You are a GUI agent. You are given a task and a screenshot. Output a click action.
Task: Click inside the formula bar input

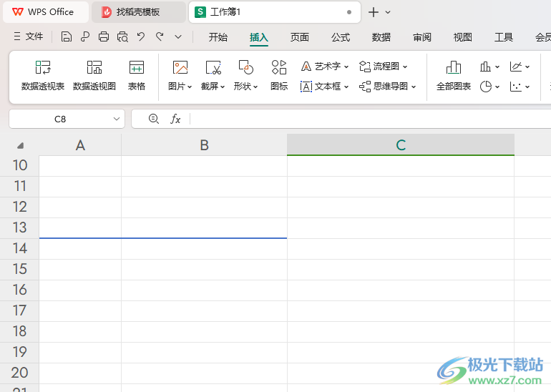pyautogui.click(x=370, y=119)
